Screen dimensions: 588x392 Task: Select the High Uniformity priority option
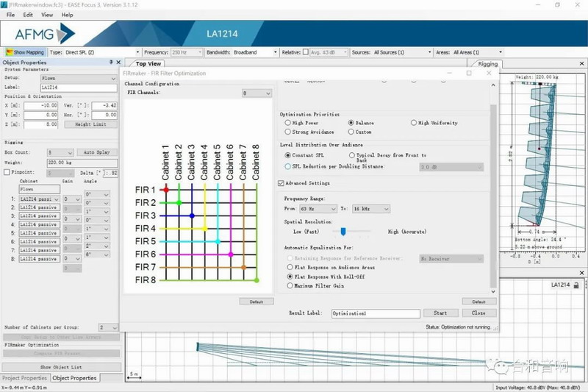coord(414,123)
